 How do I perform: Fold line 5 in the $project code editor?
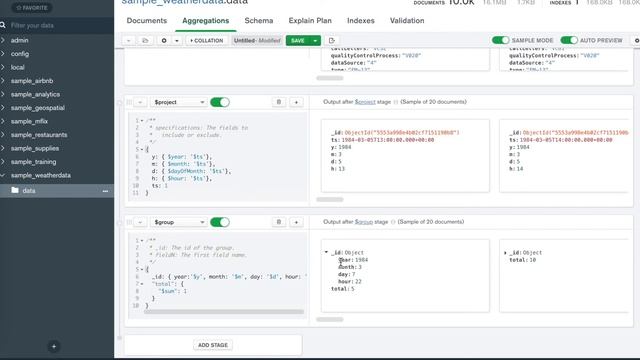[142, 149]
